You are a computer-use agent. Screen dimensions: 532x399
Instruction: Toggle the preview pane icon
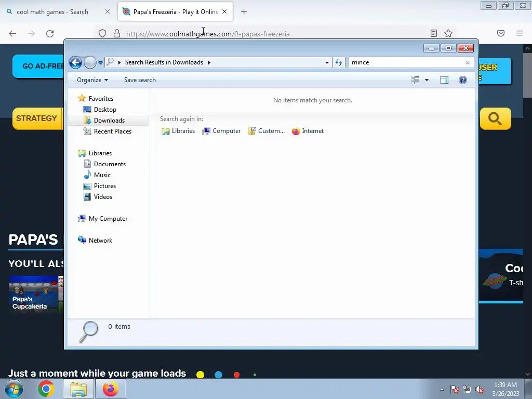tap(444, 80)
